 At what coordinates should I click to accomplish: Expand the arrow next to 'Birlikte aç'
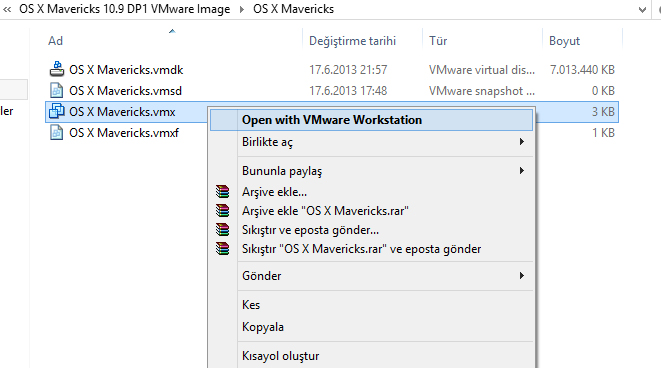pyautogui.click(x=522, y=142)
